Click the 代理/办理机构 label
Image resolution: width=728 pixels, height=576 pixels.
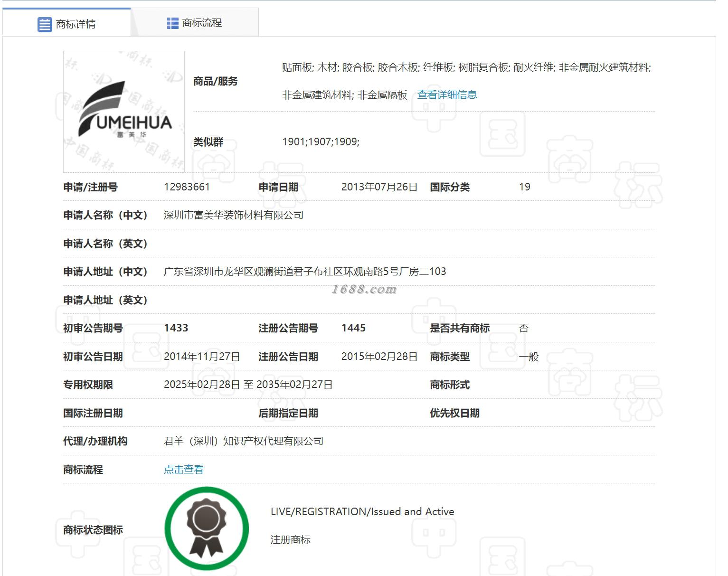(x=95, y=441)
